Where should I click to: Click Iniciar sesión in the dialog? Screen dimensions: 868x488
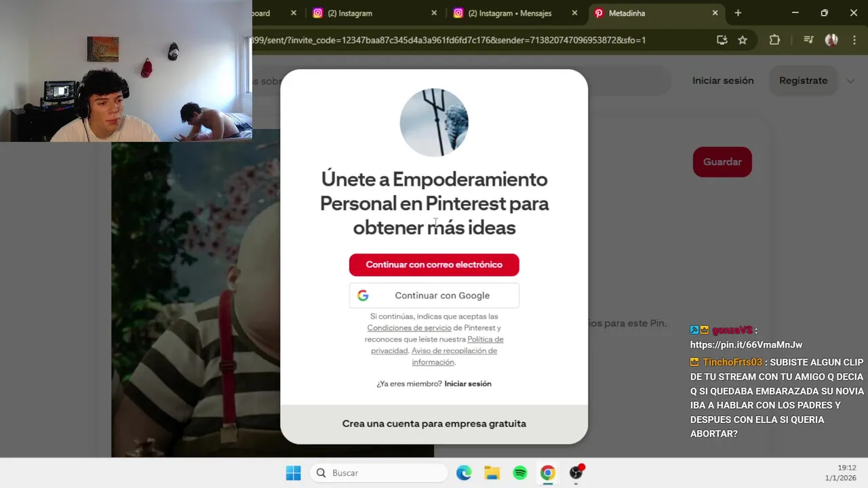[x=468, y=384]
